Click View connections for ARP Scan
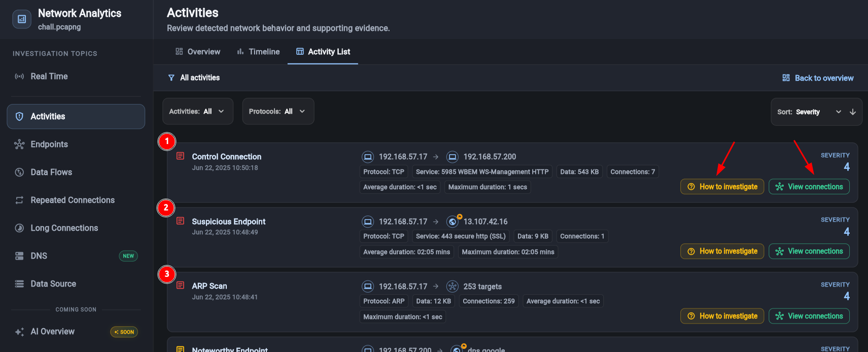 point(809,316)
